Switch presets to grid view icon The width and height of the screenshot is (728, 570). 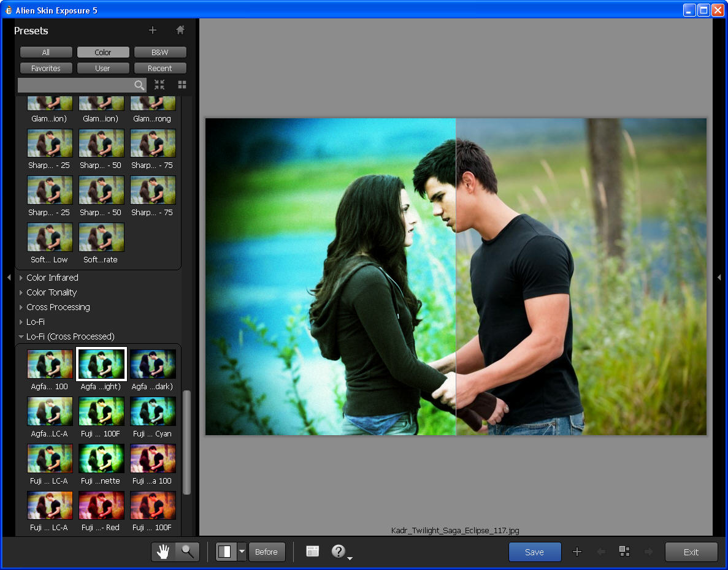tap(182, 85)
